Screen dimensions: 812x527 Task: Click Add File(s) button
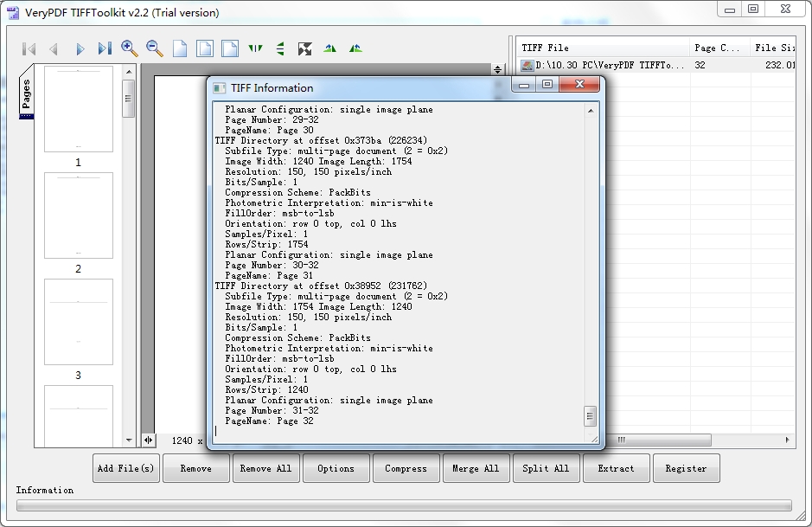tap(126, 468)
